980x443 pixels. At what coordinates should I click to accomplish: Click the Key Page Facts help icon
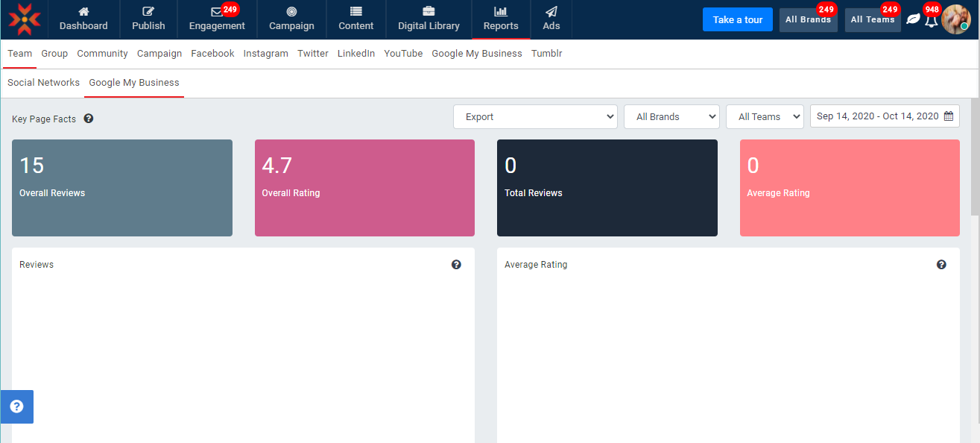pos(89,119)
